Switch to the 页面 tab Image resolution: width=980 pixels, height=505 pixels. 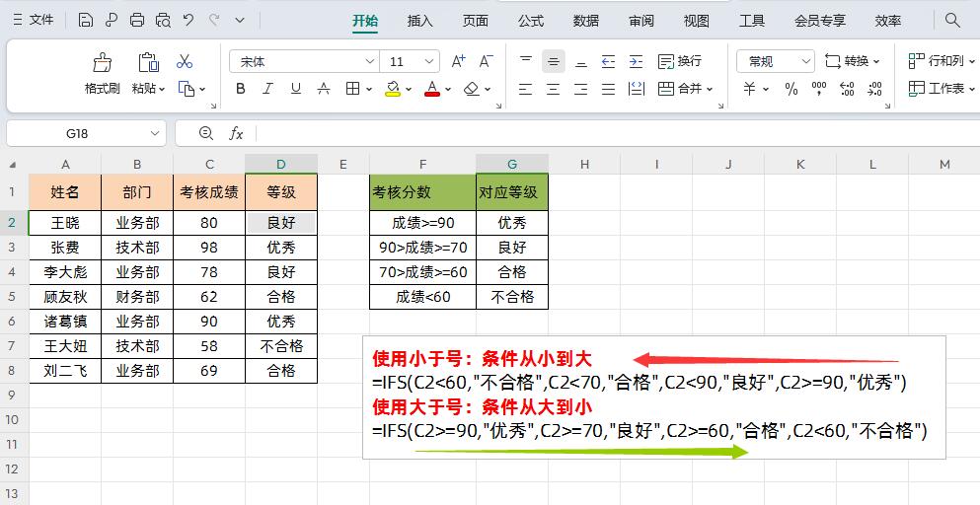click(475, 21)
